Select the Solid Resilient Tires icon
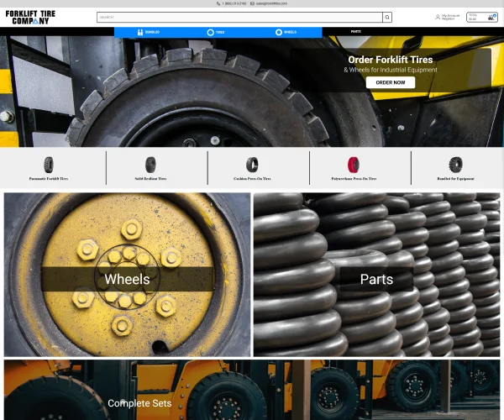The image size is (504, 420). (150, 165)
